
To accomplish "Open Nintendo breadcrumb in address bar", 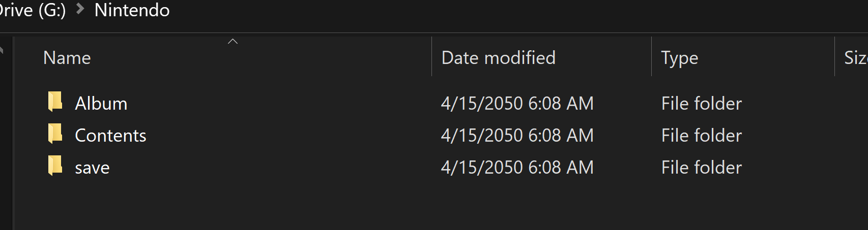I will coord(132,10).
